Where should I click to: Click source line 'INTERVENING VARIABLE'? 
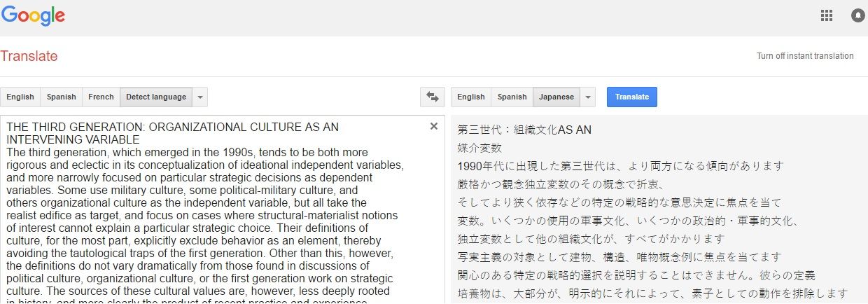[x=73, y=139]
